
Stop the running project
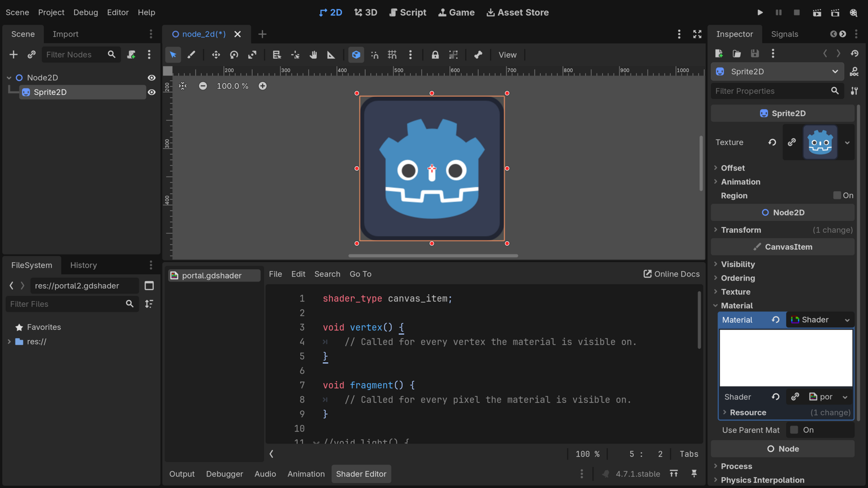tap(797, 13)
